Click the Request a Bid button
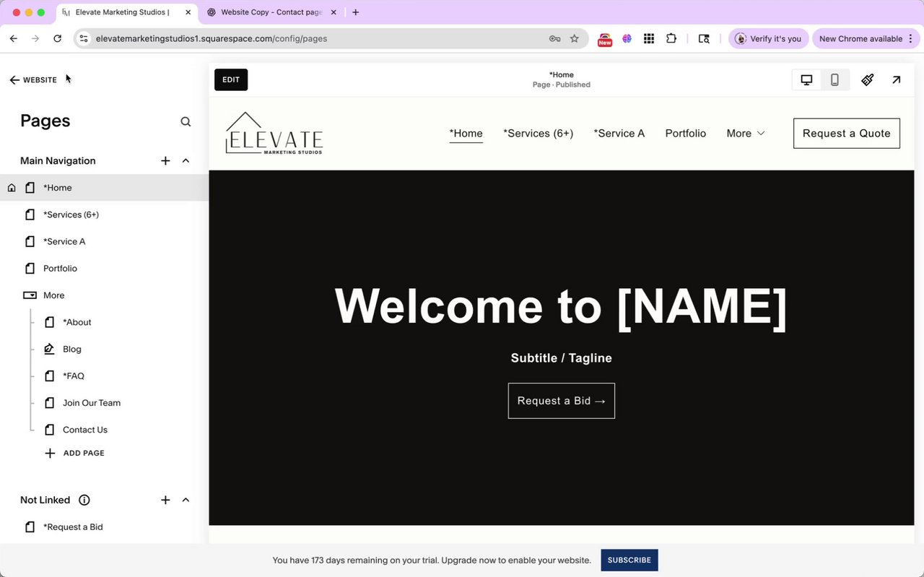This screenshot has width=924, height=577. (562, 401)
